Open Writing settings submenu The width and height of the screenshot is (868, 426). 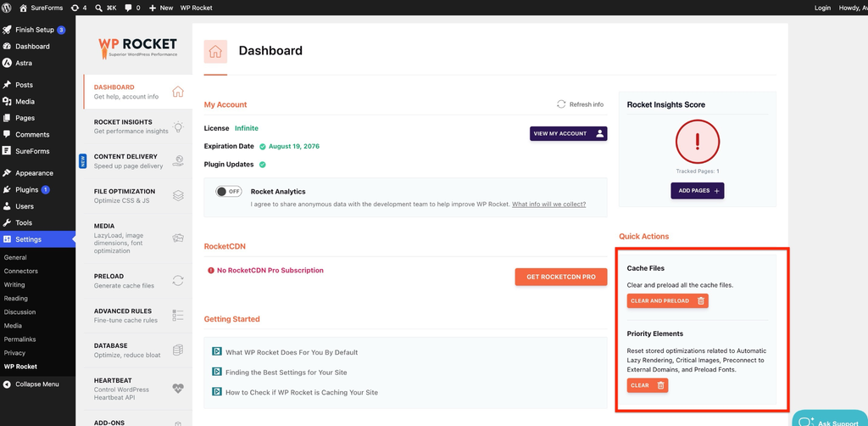tap(14, 285)
